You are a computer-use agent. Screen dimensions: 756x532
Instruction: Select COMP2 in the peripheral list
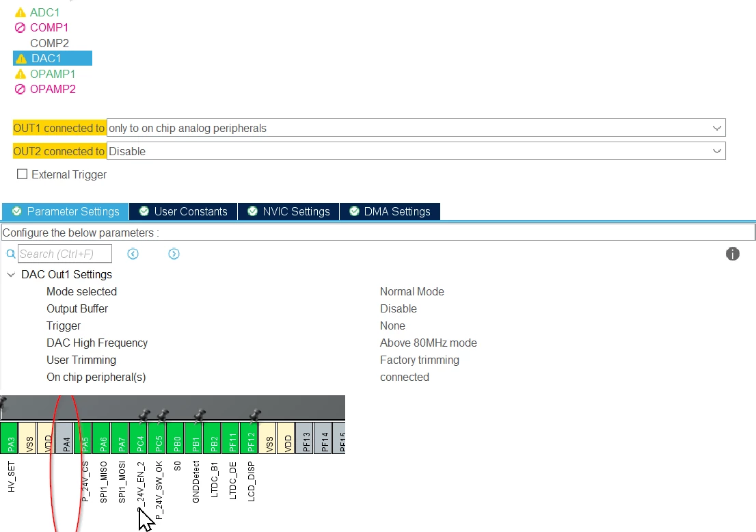(x=50, y=43)
